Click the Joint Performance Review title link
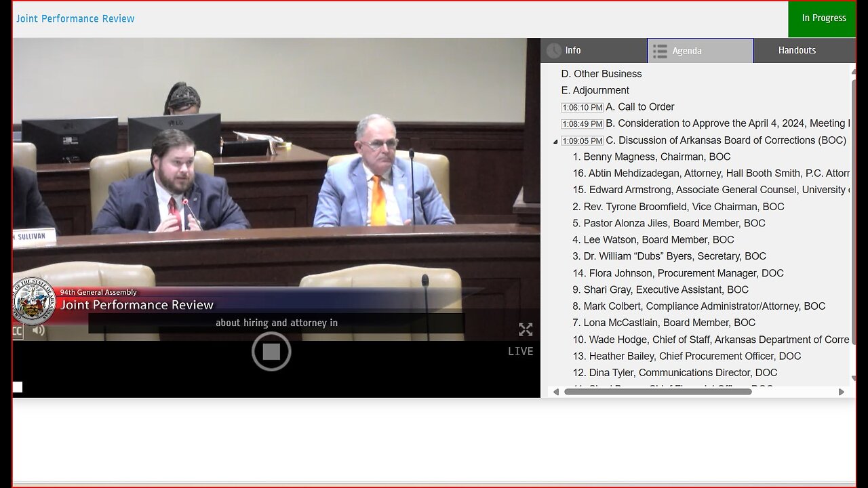868x488 pixels. pyautogui.click(x=75, y=18)
